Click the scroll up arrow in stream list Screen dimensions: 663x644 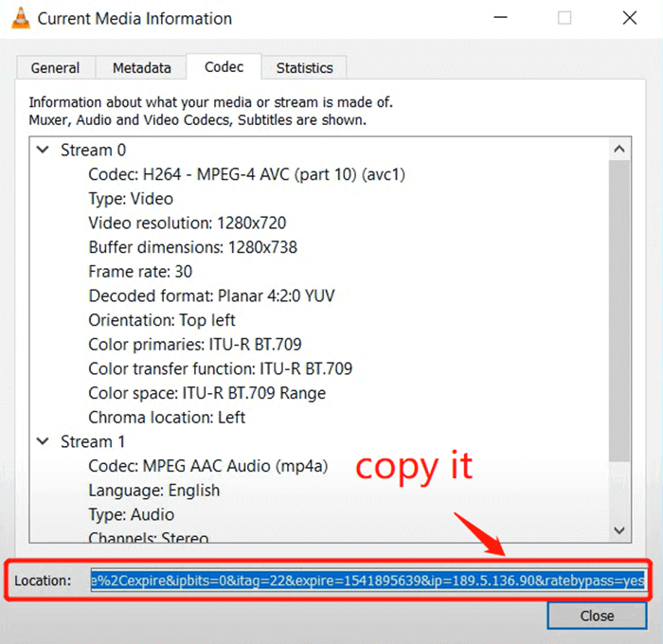[619, 149]
